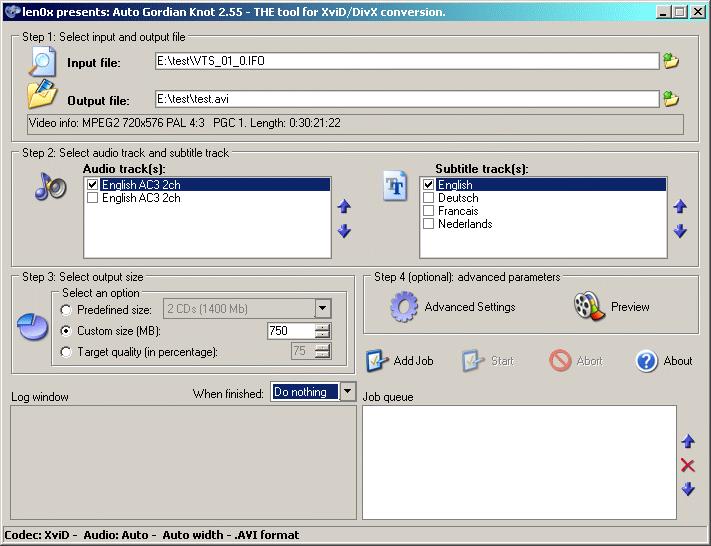Click the Job queue list area
The height and width of the screenshot is (546, 711).
(519, 462)
